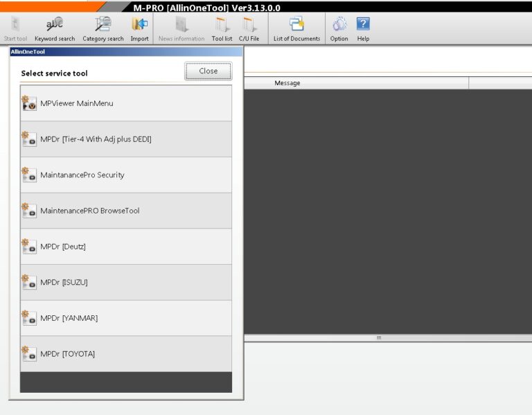Select "MPDr [YANMAR]" text

point(69,318)
